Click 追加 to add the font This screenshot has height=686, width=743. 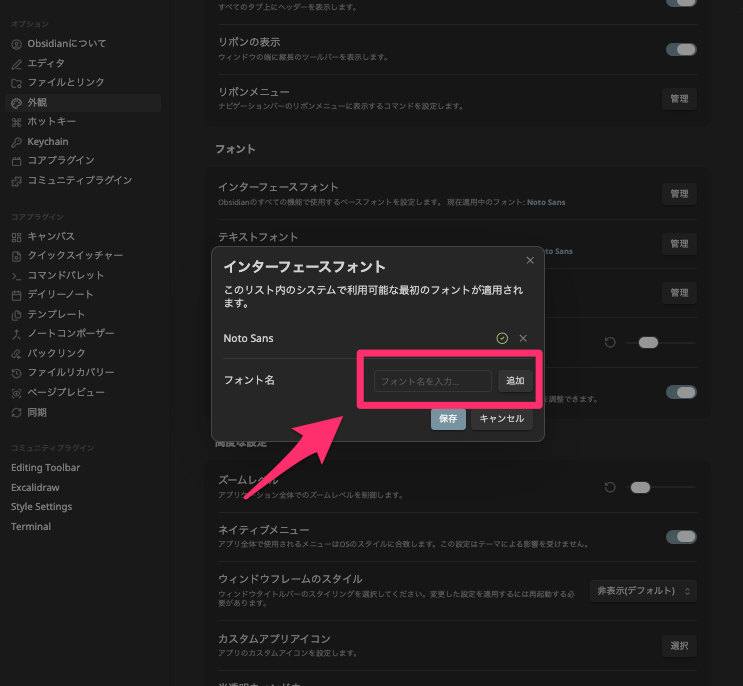point(515,381)
